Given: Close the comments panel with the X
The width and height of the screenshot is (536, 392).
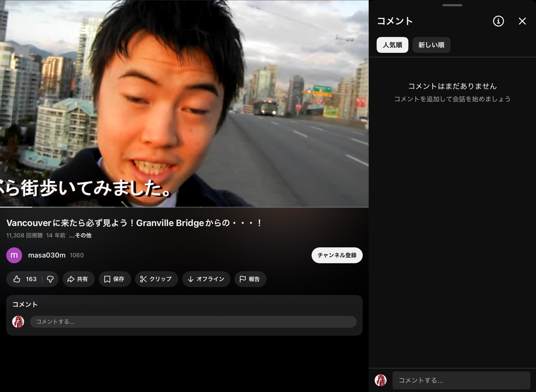Looking at the screenshot, I should (522, 21).
